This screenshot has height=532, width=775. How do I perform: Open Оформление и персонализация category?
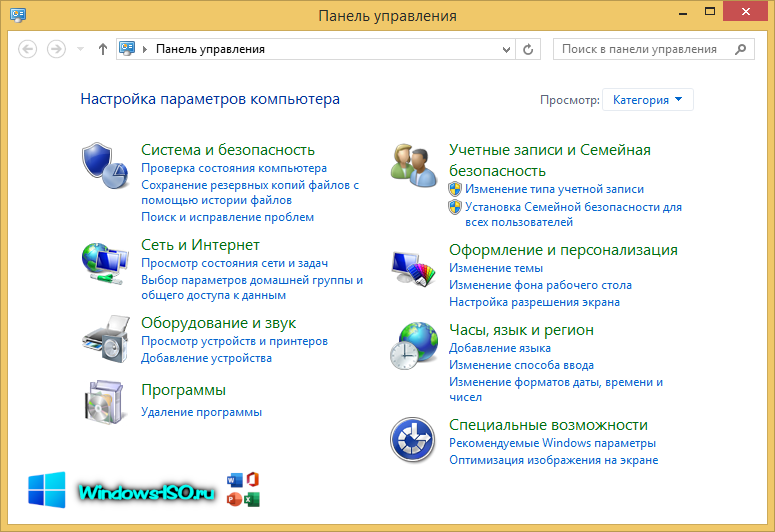(x=563, y=250)
